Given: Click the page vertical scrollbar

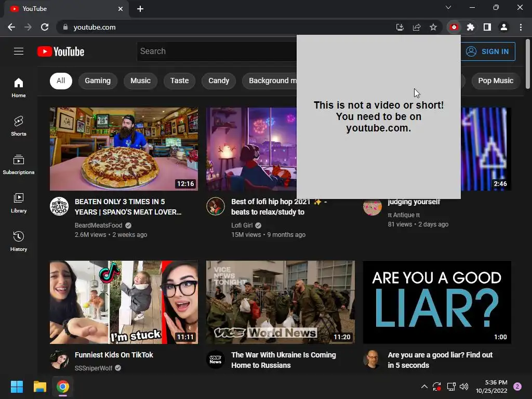Looking at the screenshot, I should click(528, 64).
